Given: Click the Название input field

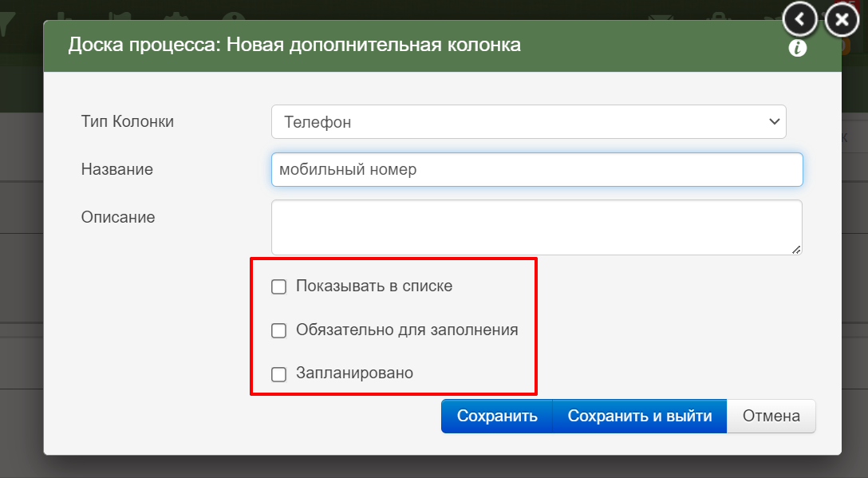Looking at the screenshot, I should click(x=537, y=169).
